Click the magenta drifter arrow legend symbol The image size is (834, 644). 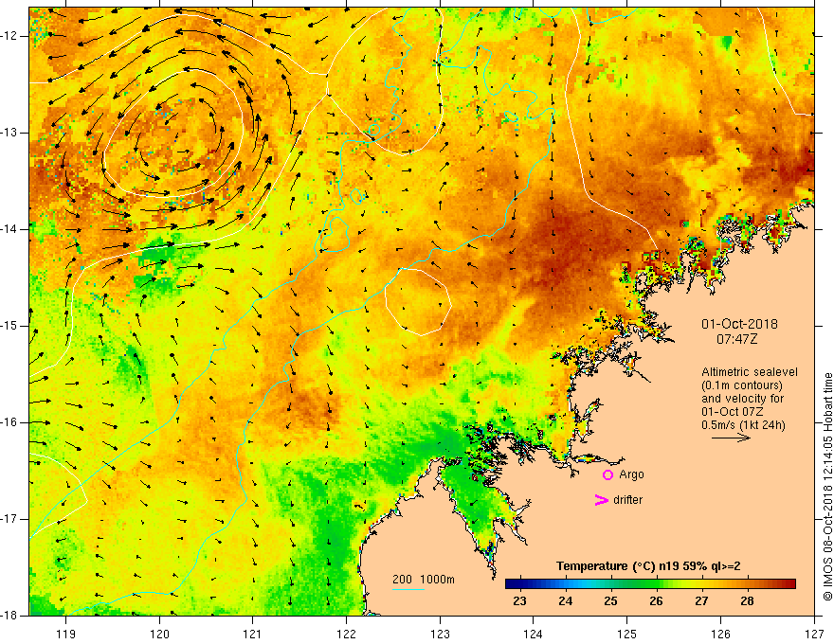[x=602, y=500]
